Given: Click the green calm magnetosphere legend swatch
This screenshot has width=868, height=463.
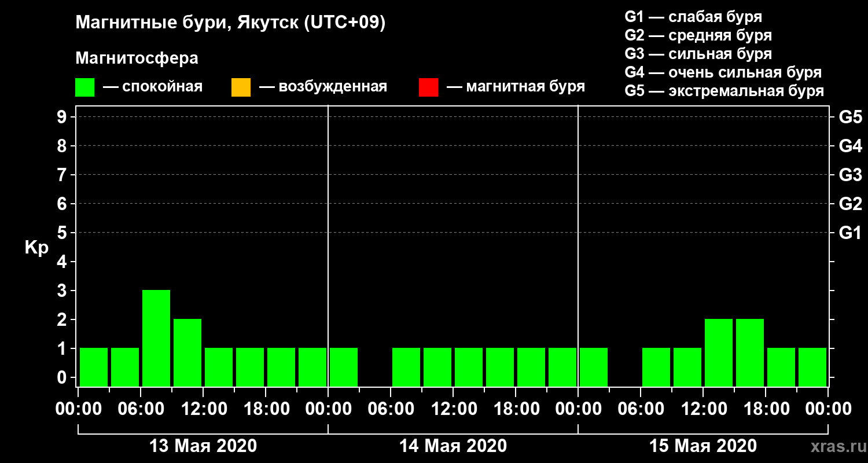Looking at the screenshot, I should [x=84, y=87].
